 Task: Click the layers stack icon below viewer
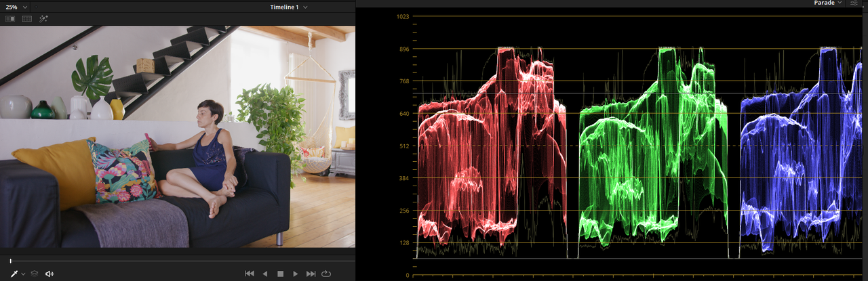point(34,274)
